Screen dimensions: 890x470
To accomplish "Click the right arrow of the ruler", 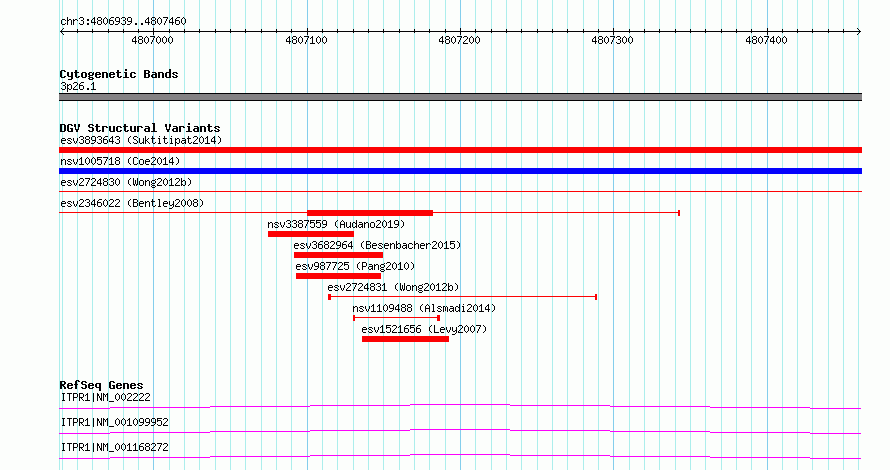I will pos(859,31).
